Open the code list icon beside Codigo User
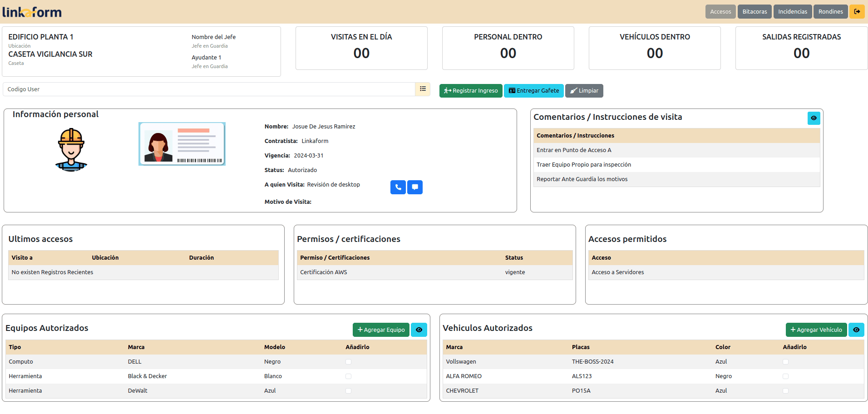Viewport: 868px width, 414px height. pyautogui.click(x=423, y=89)
